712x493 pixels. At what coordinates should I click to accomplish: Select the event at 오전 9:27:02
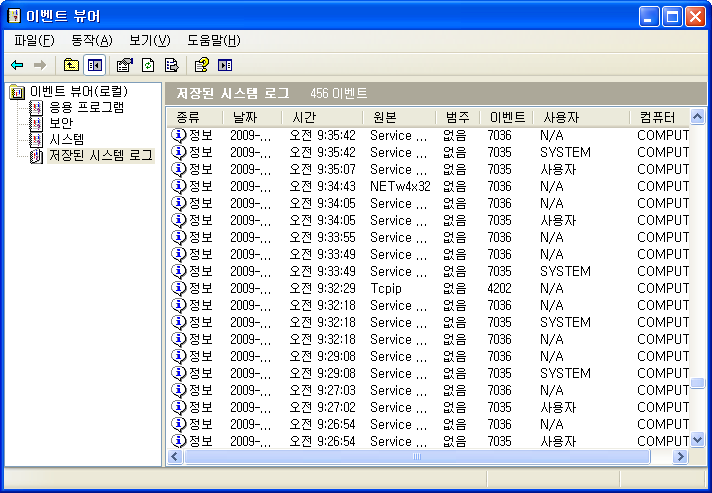pos(430,408)
